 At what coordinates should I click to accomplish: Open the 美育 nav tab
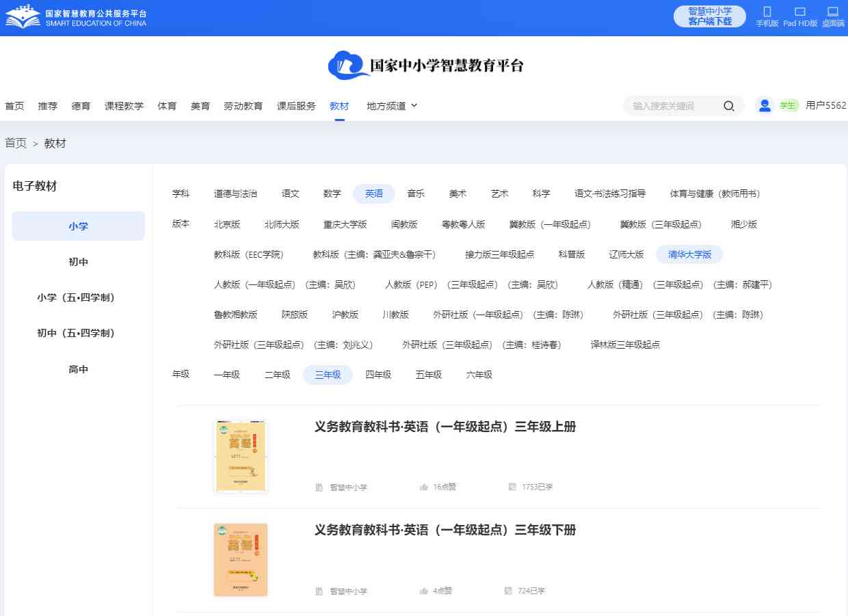point(200,106)
